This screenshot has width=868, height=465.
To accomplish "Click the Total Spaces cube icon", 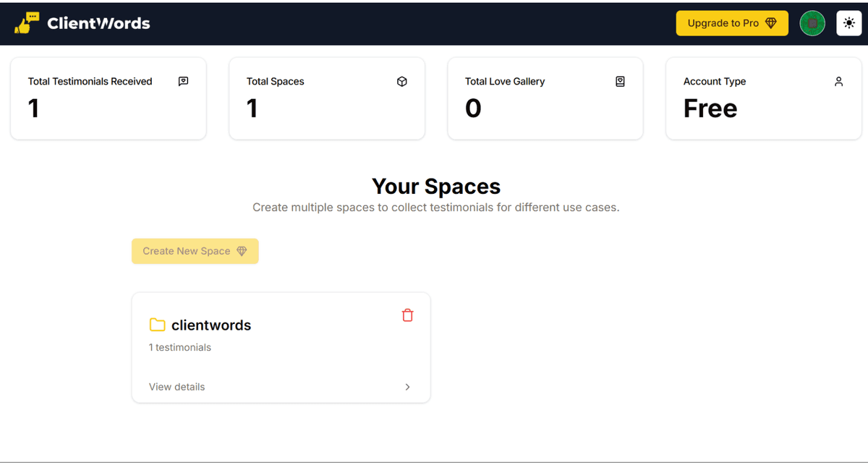I will [x=401, y=81].
